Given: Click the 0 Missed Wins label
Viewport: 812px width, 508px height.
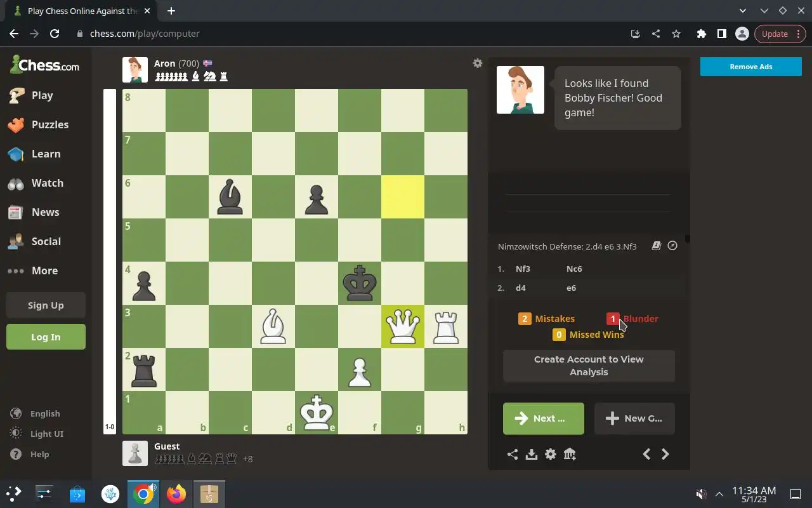Looking at the screenshot, I should (x=589, y=335).
